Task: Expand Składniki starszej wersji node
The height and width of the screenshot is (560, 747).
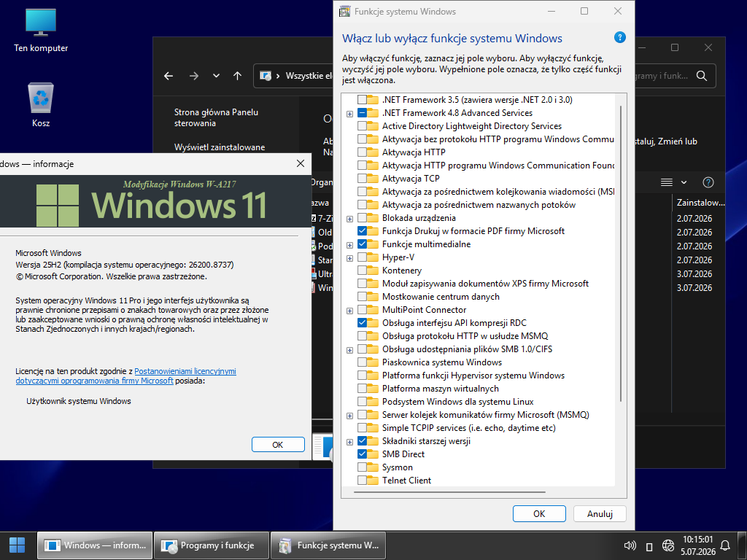Action: 349,442
